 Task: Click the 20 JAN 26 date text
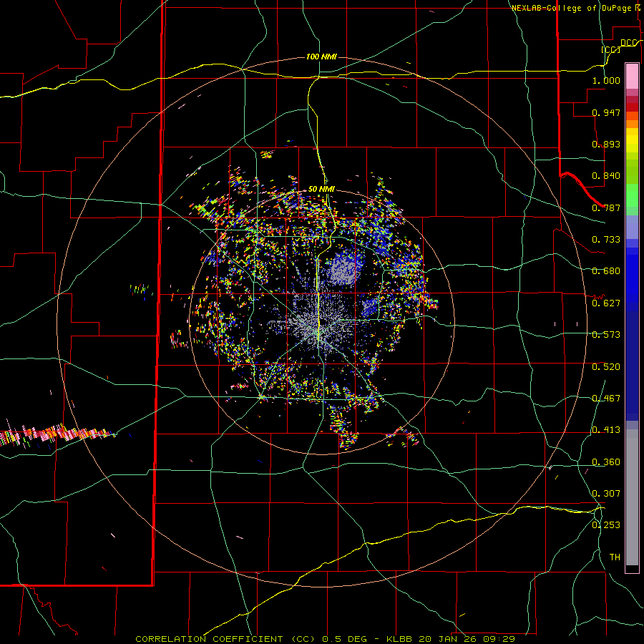tap(449, 639)
